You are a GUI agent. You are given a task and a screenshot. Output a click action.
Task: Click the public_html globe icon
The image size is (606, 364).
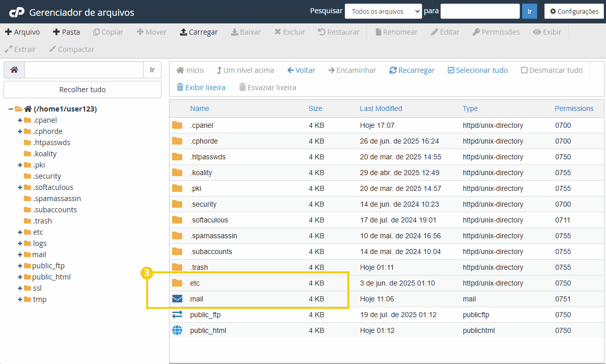[x=177, y=330]
